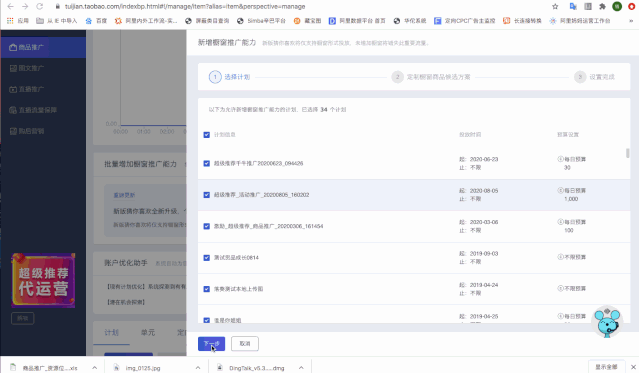
Task: Open 商品推广 in the left sidebar
Action: 43,47
